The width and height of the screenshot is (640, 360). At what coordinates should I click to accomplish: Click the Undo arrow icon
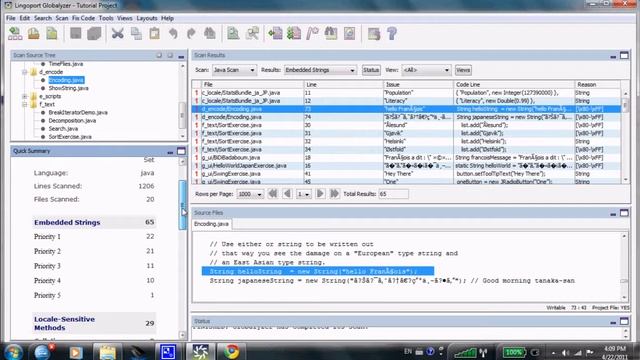(173, 33)
